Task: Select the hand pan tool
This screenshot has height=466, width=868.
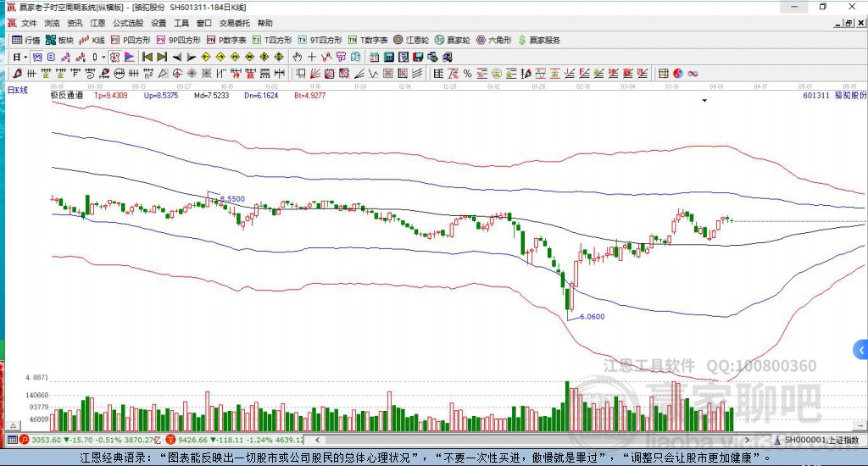Action: click(x=297, y=57)
